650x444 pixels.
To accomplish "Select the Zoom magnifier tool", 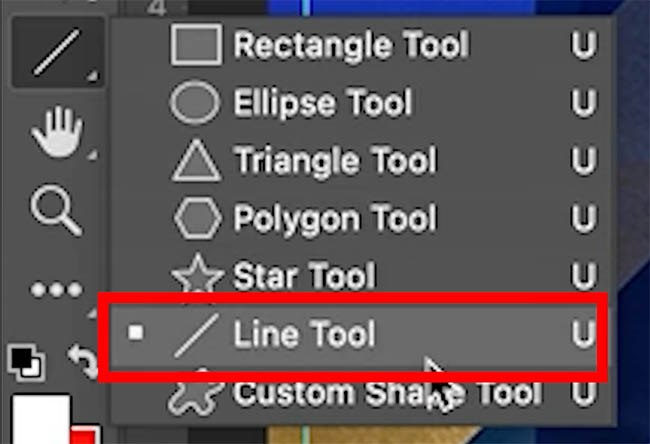I will coord(56,211).
